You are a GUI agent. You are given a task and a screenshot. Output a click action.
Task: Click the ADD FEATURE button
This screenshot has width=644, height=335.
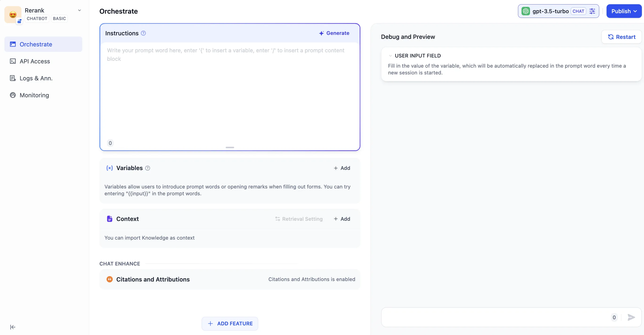(x=230, y=323)
